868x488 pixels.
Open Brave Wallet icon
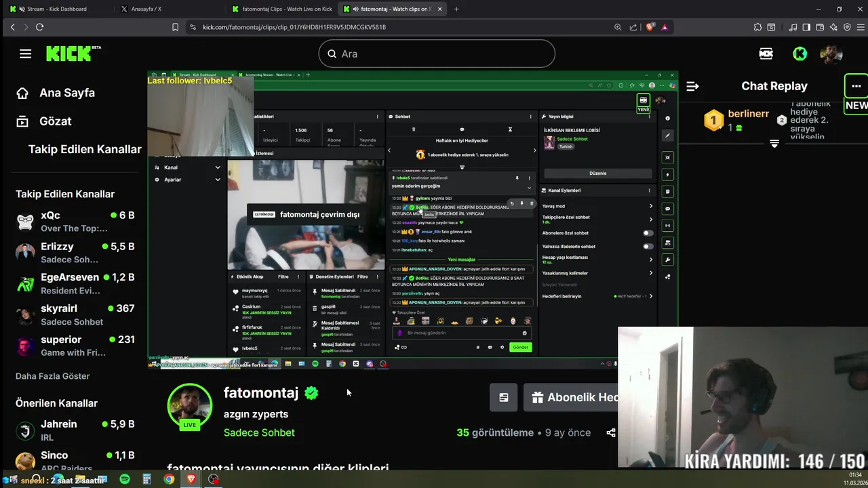click(x=820, y=27)
